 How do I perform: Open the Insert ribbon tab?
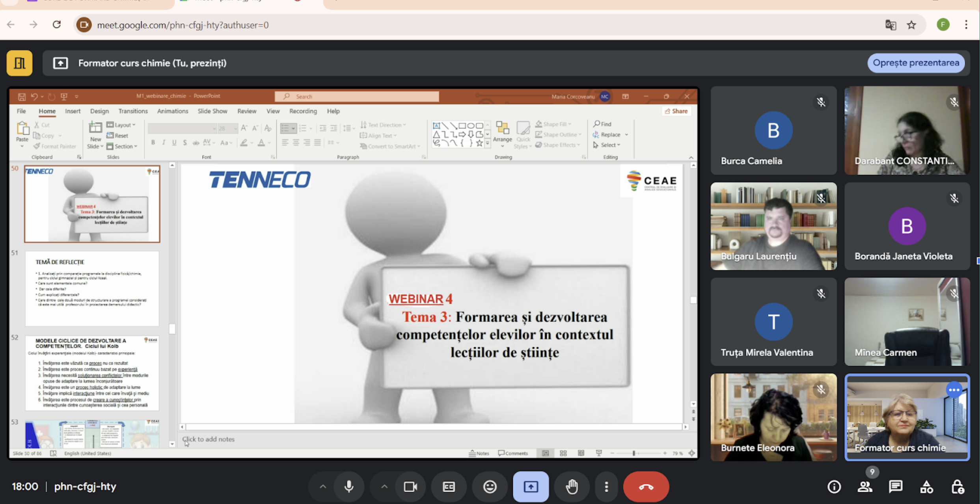pos(73,111)
